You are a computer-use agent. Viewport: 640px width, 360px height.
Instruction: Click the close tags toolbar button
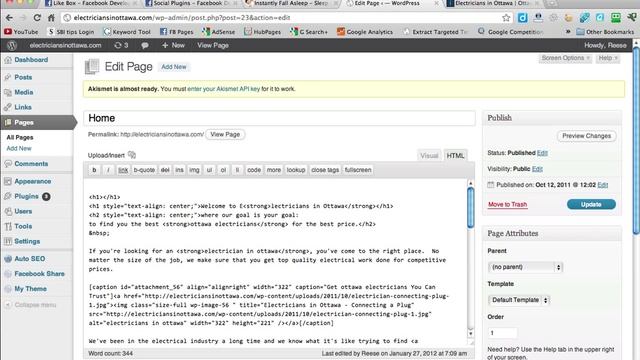(325, 170)
